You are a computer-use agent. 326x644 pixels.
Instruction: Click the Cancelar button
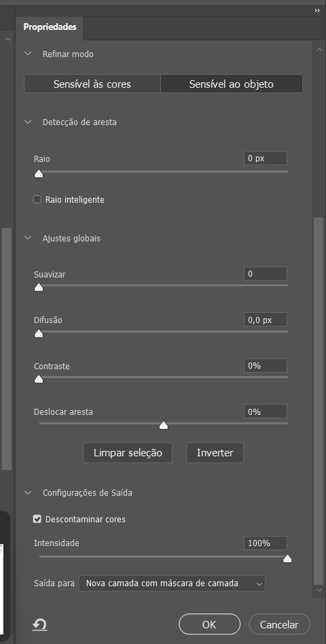[x=279, y=624]
